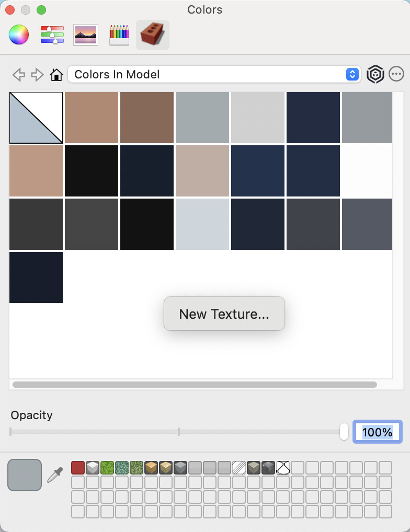Click the home icon for model colors

[x=56, y=75]
